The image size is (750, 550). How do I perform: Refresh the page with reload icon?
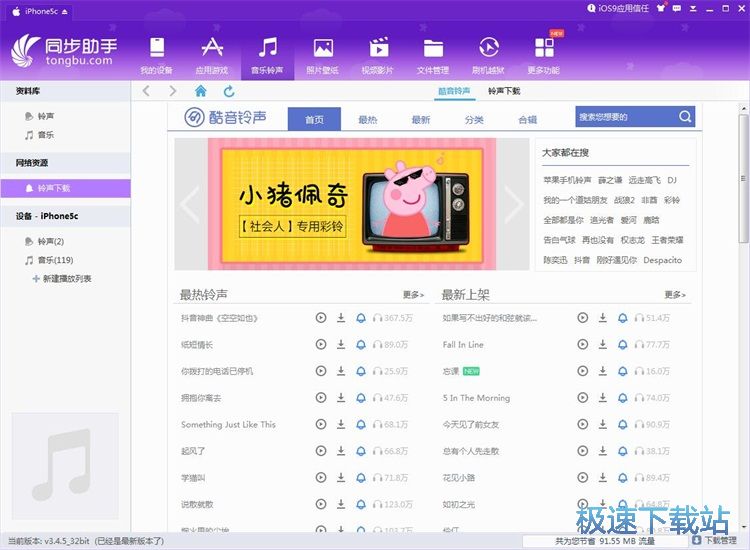click(x=229, y=91)
